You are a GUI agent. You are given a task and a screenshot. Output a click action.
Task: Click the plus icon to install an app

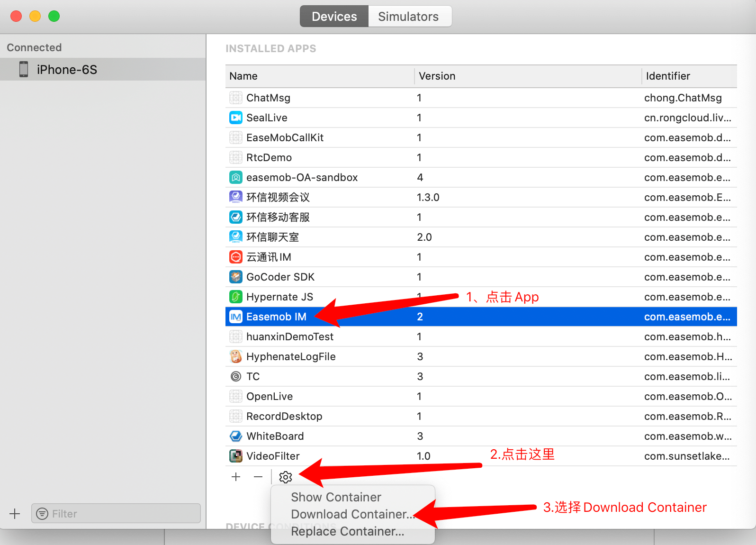tap(236, 477)
